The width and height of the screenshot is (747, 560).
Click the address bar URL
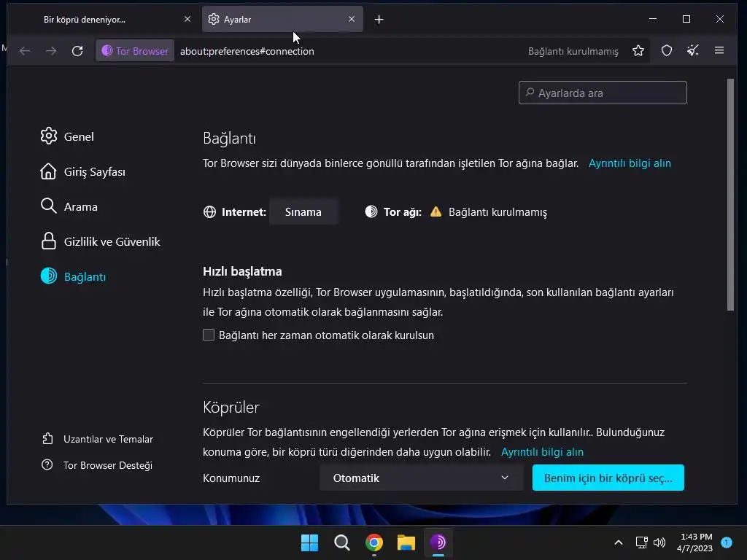[x=247, y=51]
